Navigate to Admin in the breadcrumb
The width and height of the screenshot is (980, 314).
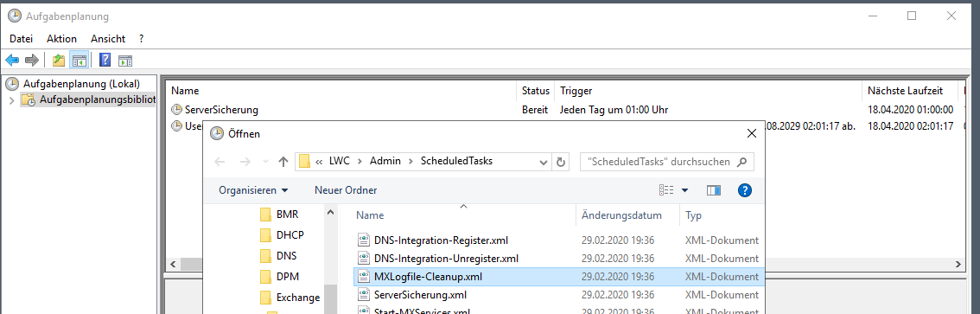385,161
